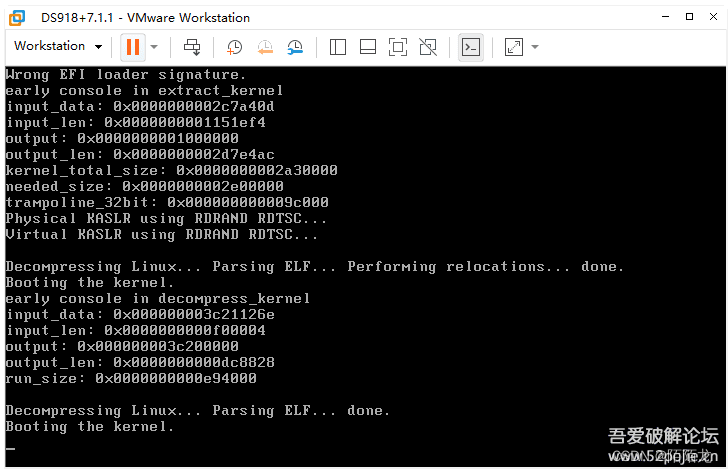Click the 'Virtual KASLR using RDRAND RDTSC...' line

point(161,234)
